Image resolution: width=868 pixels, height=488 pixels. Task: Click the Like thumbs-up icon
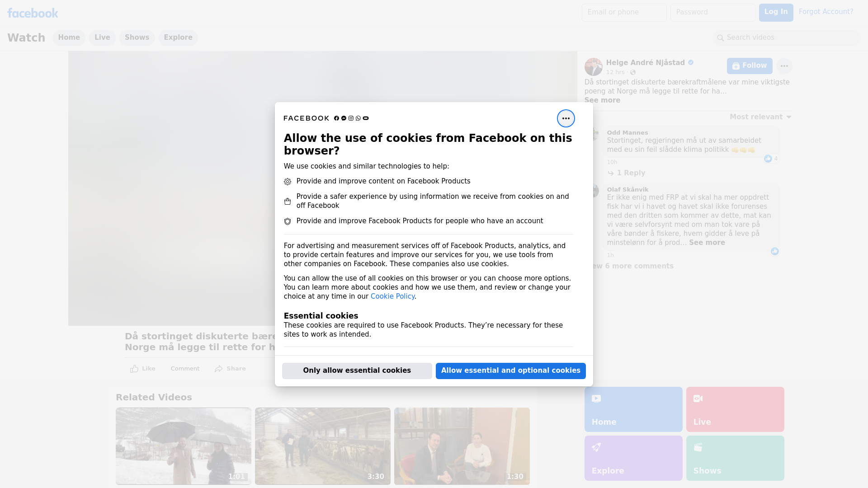point(134,369)
